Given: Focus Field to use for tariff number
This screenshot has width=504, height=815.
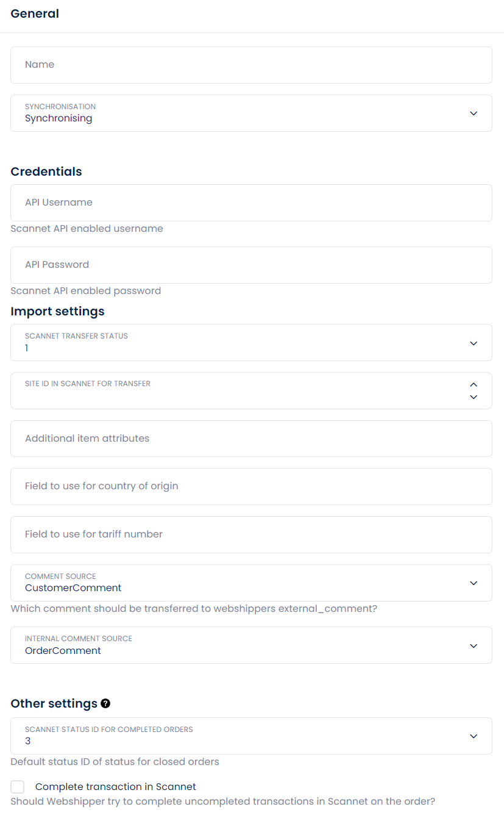Looking at the screenshot, I should click(x=251, y=535).
